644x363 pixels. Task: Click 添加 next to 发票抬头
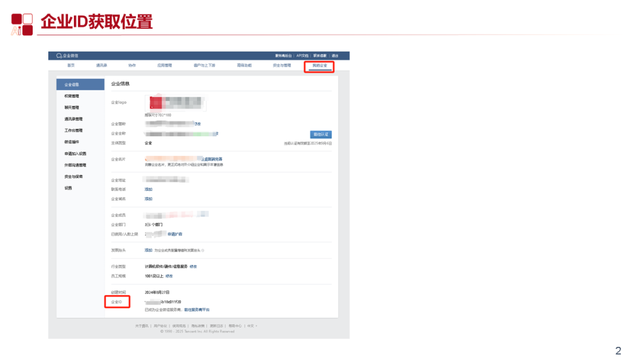click(148, 250)
